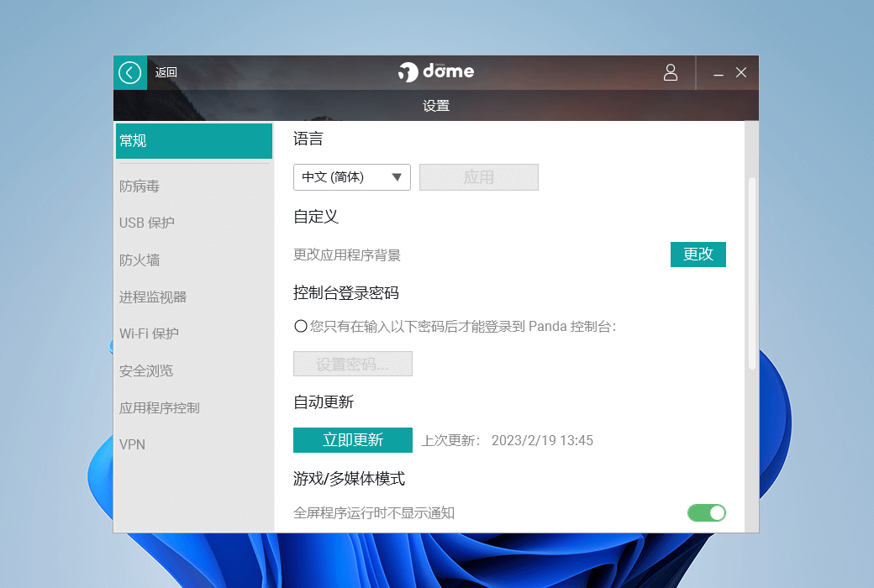Image resolution: width=874 pixels, height=588 pixels.
Task: Open the language dropdown 中文 (简体)
Action: coord(351,177)
